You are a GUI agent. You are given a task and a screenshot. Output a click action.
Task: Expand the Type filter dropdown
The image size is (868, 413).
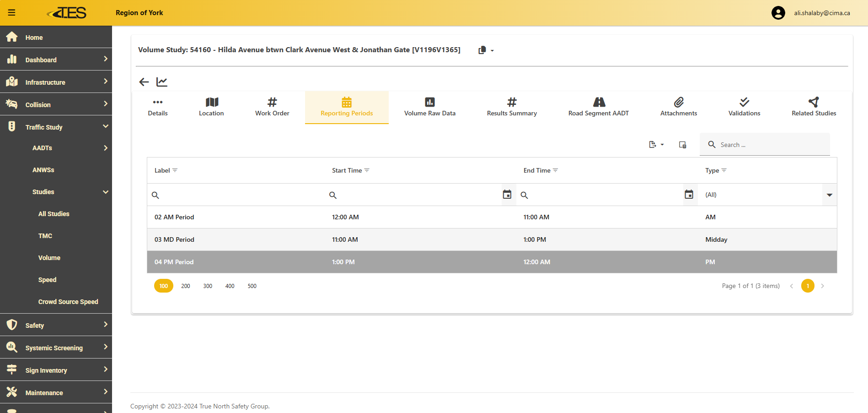829,195
